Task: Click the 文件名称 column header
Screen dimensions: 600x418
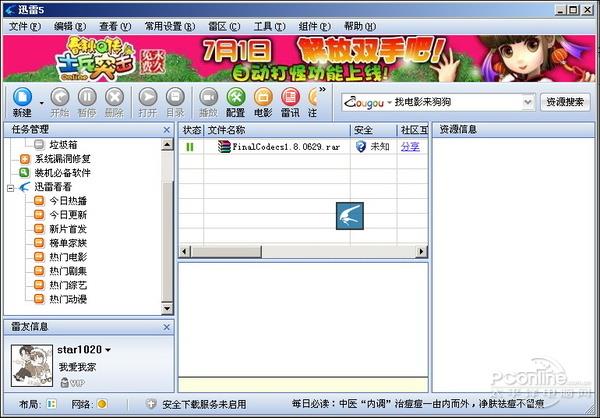Action: (277, 130)
